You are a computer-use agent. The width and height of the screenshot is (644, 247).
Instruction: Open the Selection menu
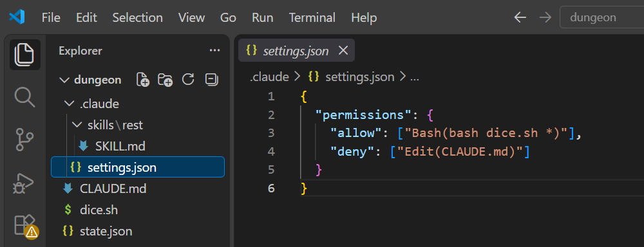(x=138, y=17)
